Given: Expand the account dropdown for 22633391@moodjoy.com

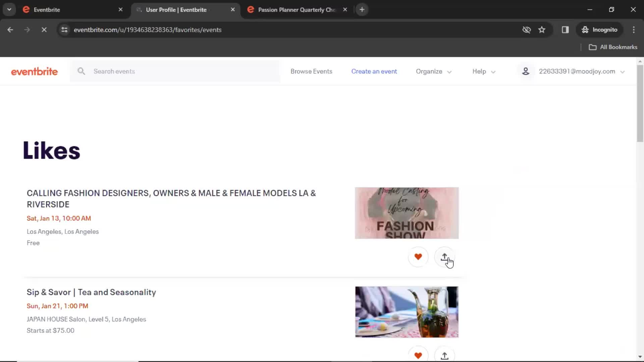Looking at the screenshot, I should [623, 72].
